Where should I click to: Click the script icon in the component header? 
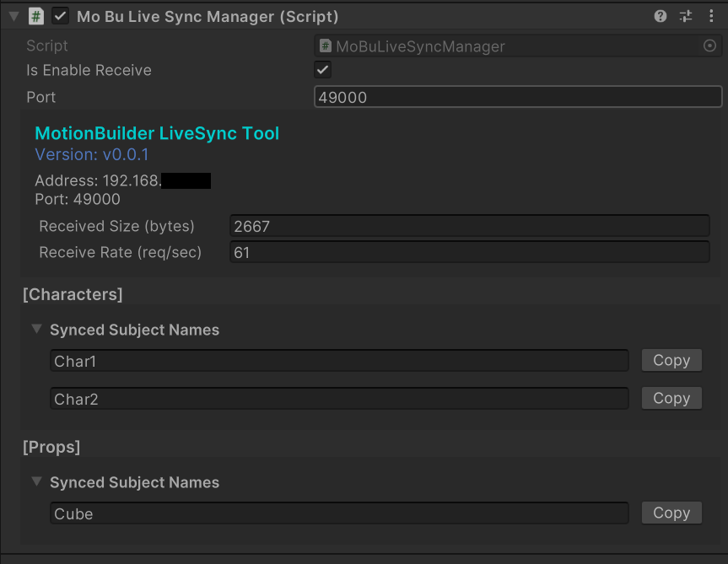point(34,15)
